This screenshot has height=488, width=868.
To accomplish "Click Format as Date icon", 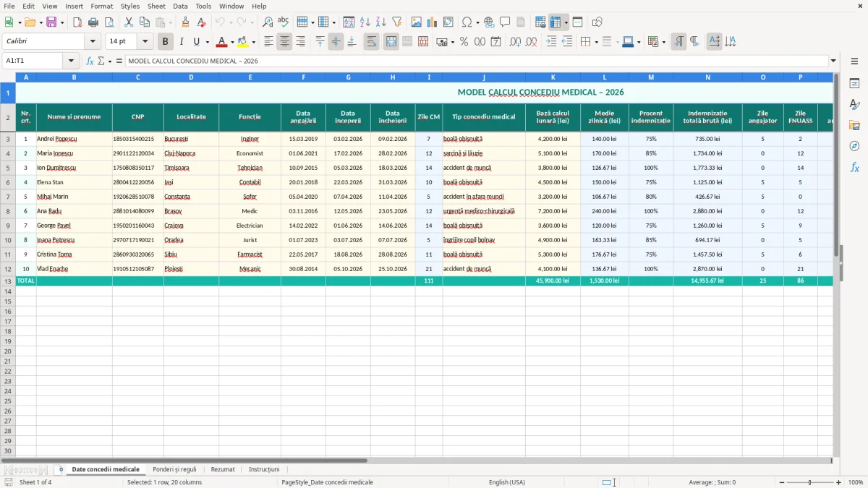I will [x=495, y=42].
